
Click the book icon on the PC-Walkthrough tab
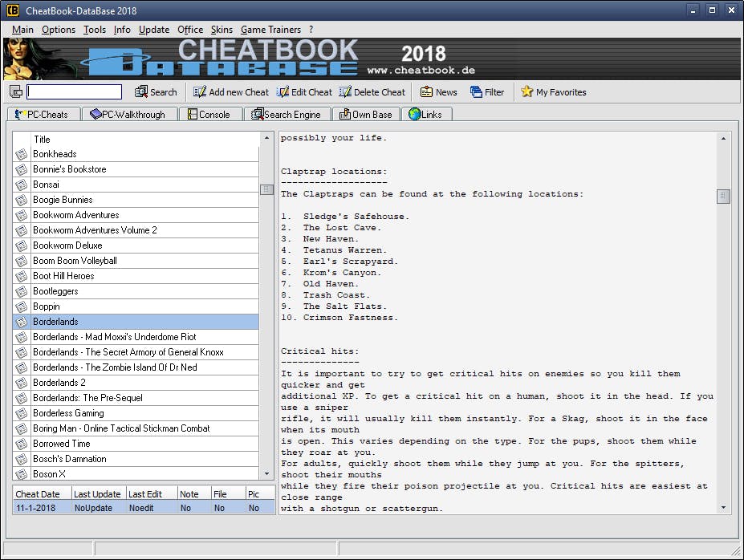(96, 114)
